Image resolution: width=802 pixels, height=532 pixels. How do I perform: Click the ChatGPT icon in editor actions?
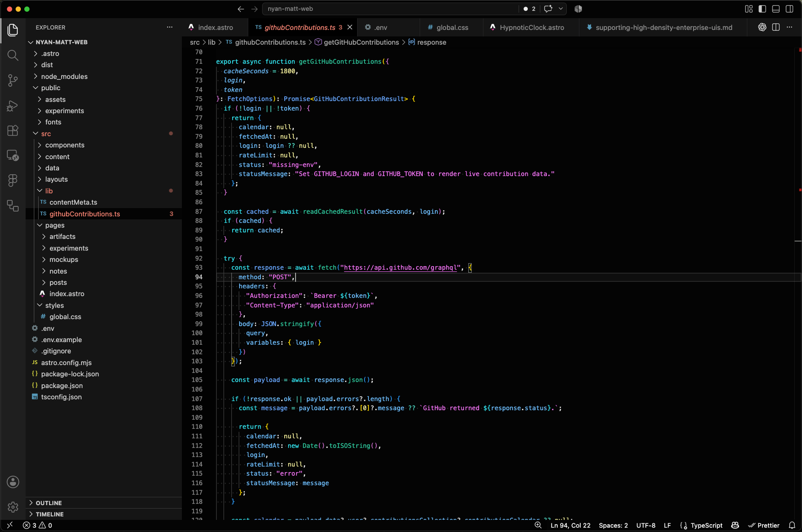pos(762,27)
